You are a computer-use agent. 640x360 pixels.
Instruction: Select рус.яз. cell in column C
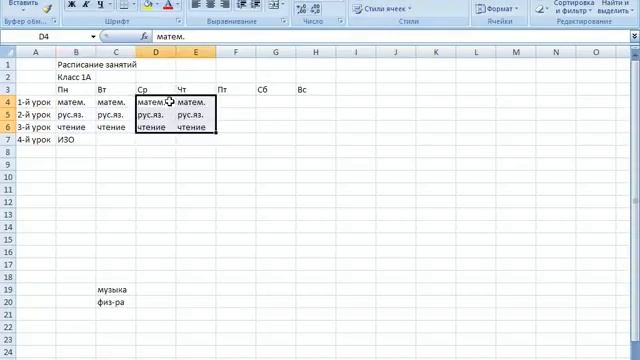pyautogui.click(x=116, y=115)
